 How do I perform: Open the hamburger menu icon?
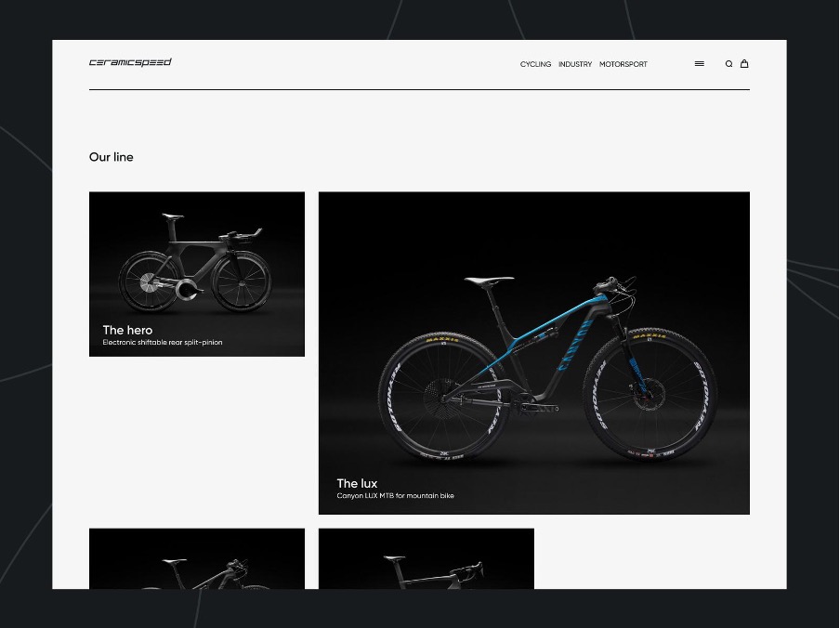699,64
